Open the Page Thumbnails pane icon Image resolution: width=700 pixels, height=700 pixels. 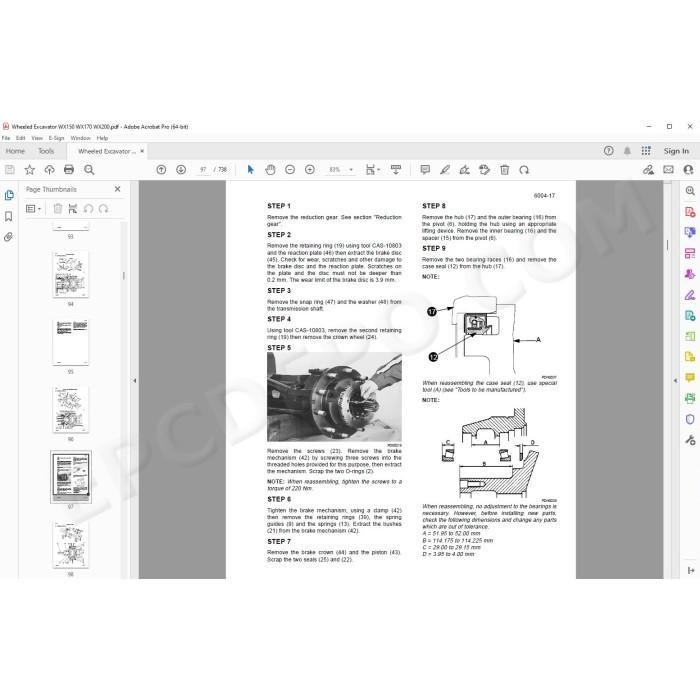coord(9,195)
